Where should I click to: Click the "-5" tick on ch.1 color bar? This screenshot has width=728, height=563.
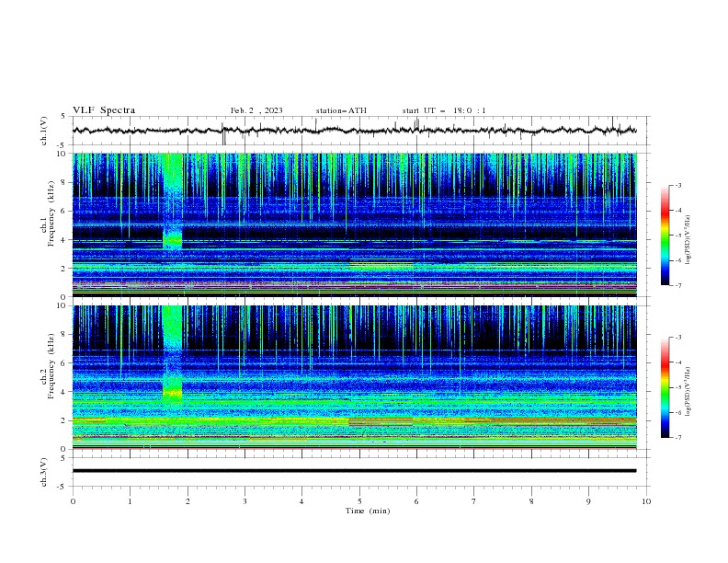point(677,236)
